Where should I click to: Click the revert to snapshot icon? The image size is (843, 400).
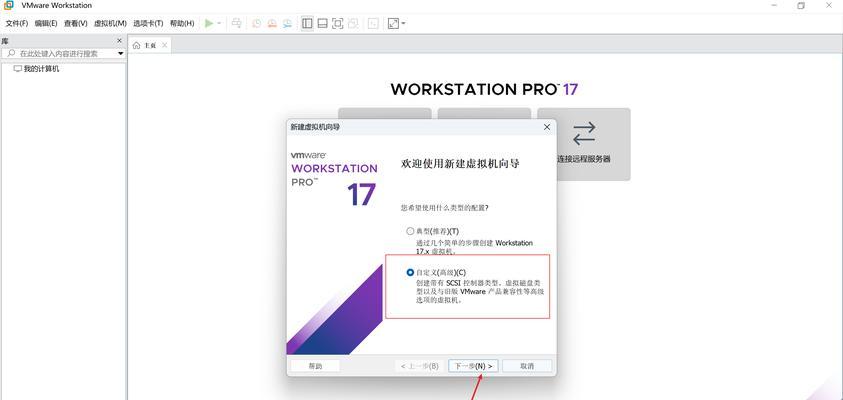coord(273,23)
